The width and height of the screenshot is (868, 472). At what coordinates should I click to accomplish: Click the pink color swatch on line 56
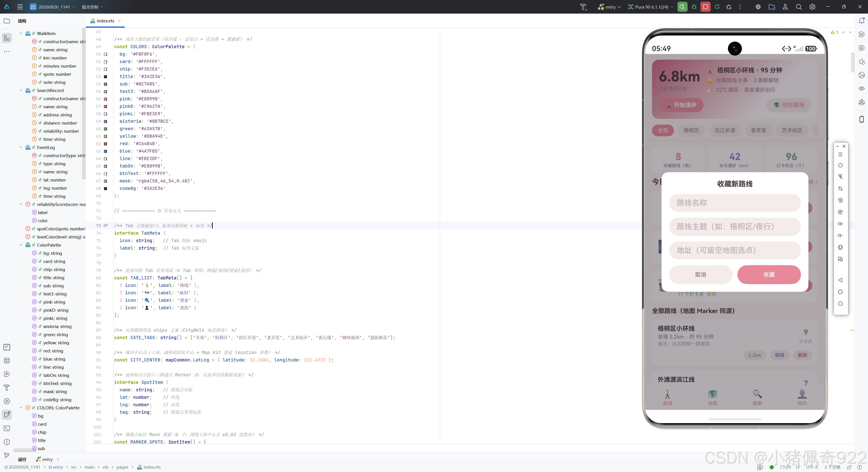(106, 99)
